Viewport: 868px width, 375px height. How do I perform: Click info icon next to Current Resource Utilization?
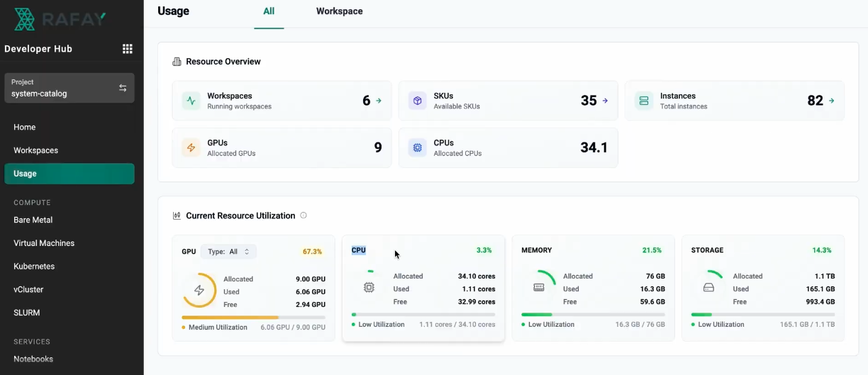point(304,216)
